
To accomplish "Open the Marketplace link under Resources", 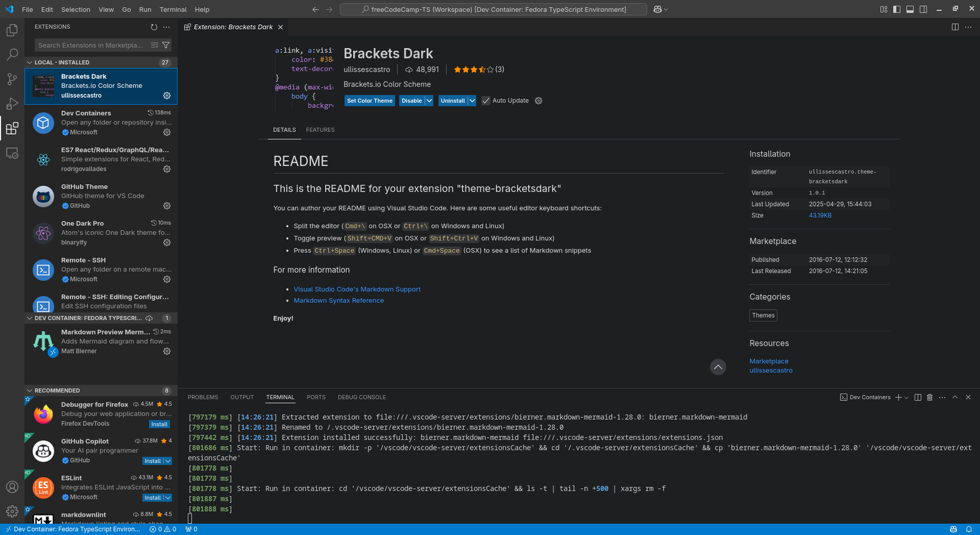I will (x=769, y=361).
